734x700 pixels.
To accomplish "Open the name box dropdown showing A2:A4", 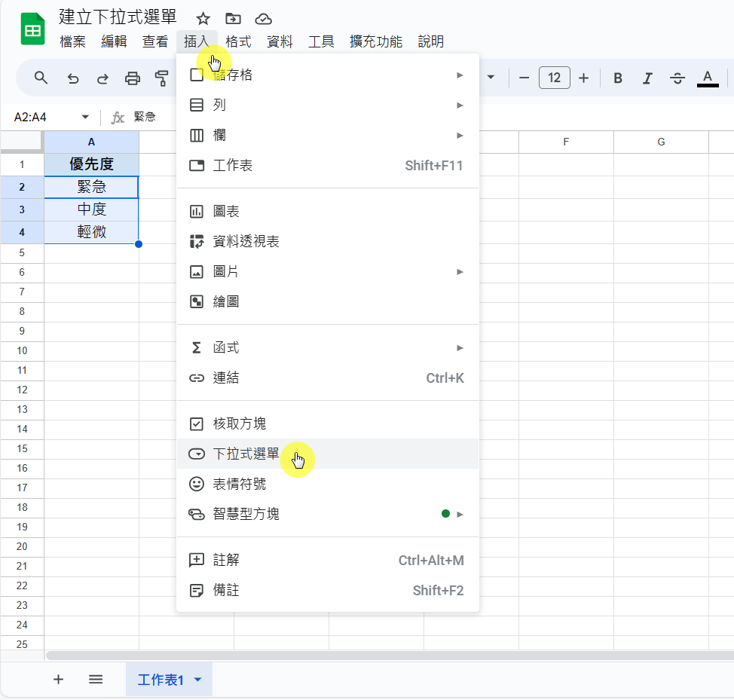I will (85, 117).
